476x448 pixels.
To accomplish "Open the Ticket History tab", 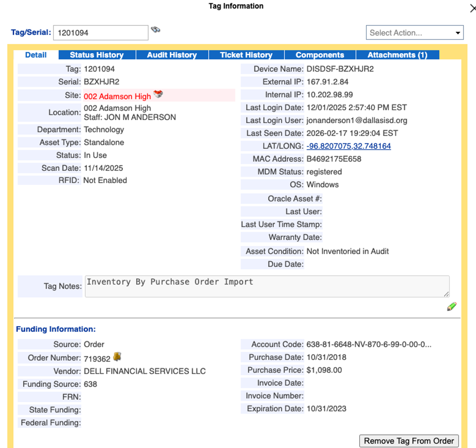I will [246, 55].
